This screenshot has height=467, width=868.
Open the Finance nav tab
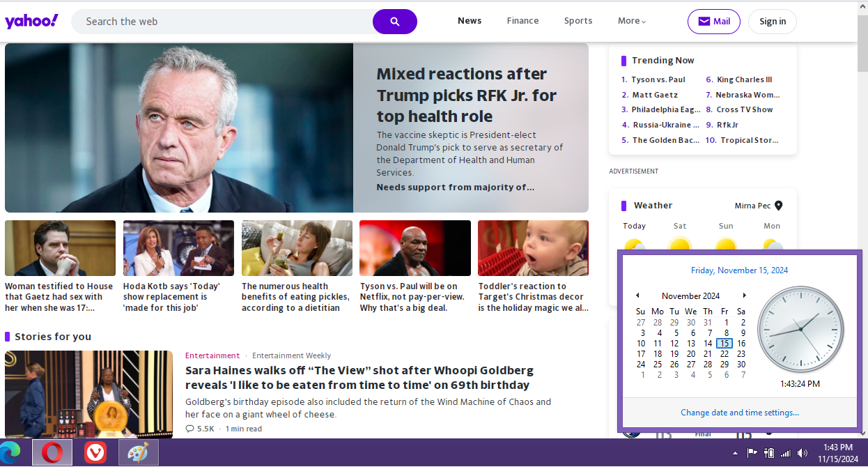[522, 21]
